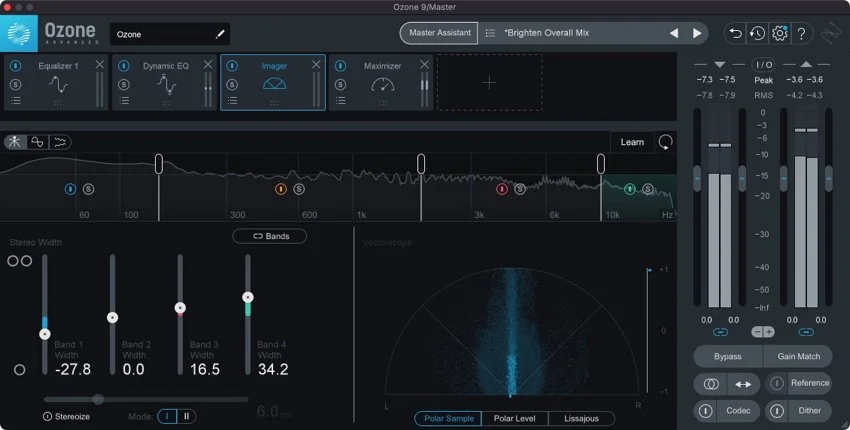This screenshot has height=430, width=850.
Task: Select third spectrum view mode icon
Action: [60, 142]
